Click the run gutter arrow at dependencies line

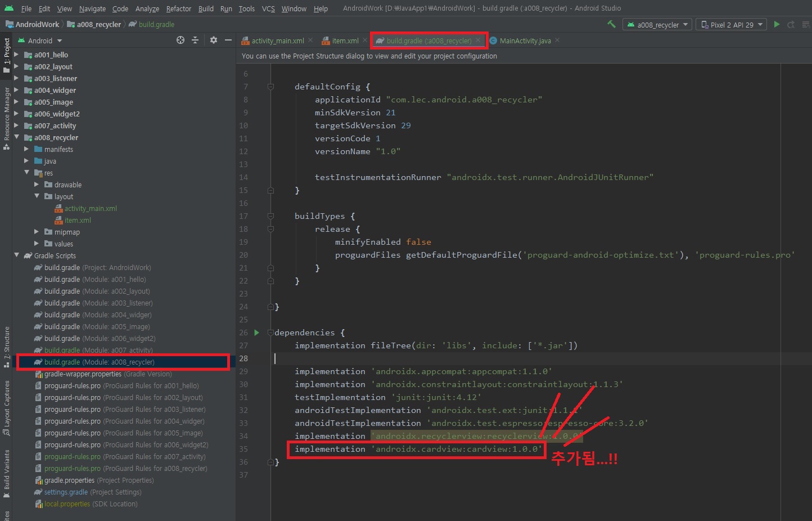(257, 333)
